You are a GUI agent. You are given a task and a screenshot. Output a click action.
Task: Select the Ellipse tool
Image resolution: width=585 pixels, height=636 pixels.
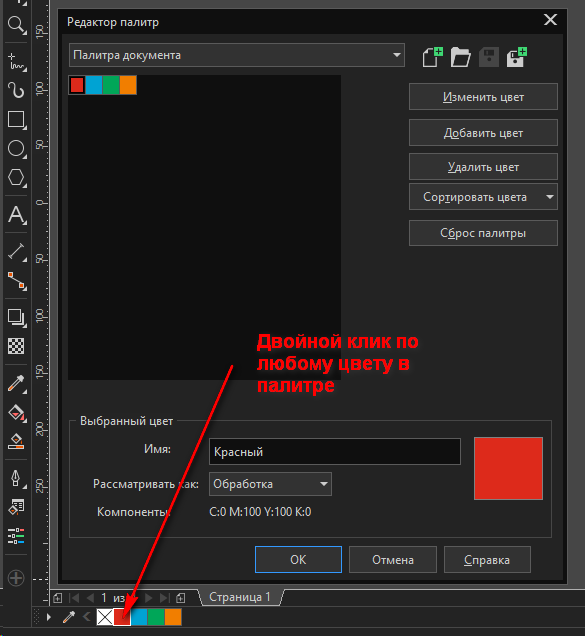click(16, 149)
